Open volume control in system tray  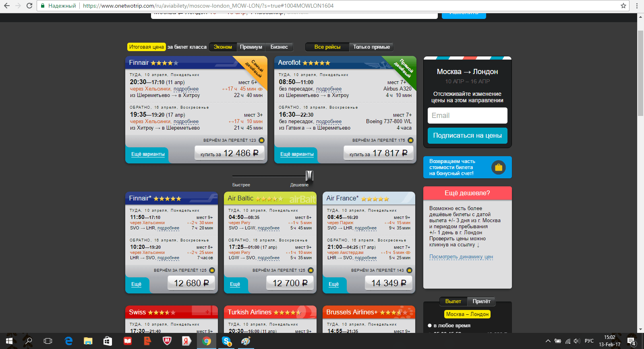(577, 341)
